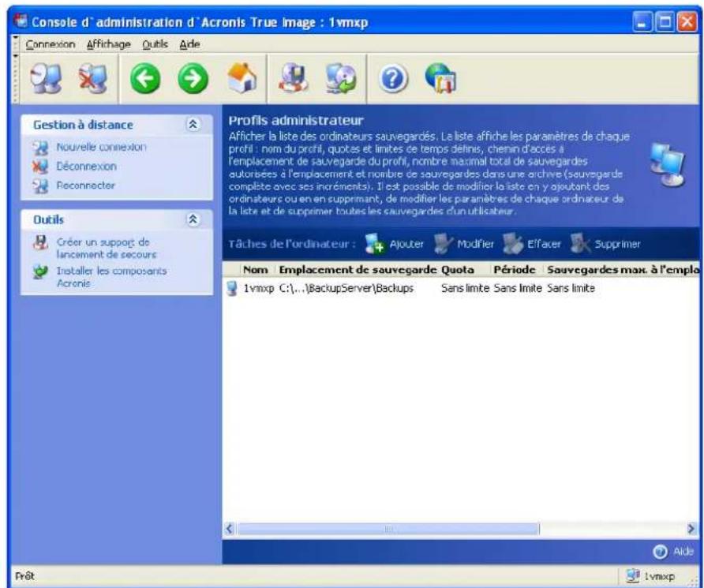
Task: Click the icon beside Installer les composants Acronis
Action: [40, 272]
